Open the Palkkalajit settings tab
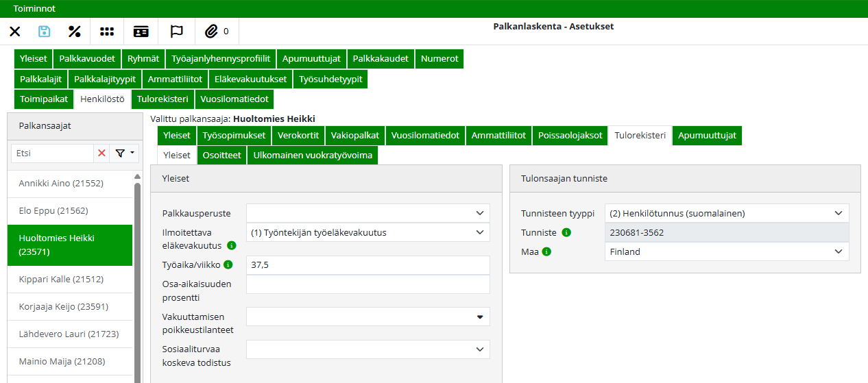Viewport: 868px width, 383px height. [x=40, y=79]
